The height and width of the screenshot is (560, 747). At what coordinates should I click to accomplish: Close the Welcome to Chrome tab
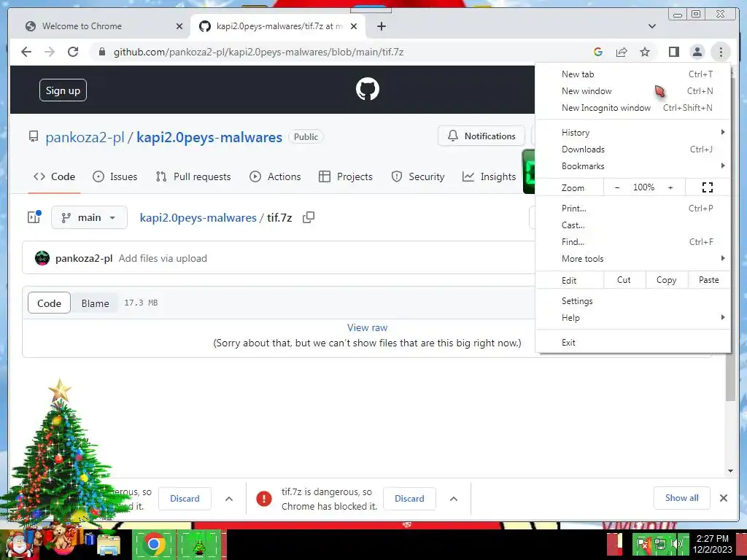click(x=179, y=26)
